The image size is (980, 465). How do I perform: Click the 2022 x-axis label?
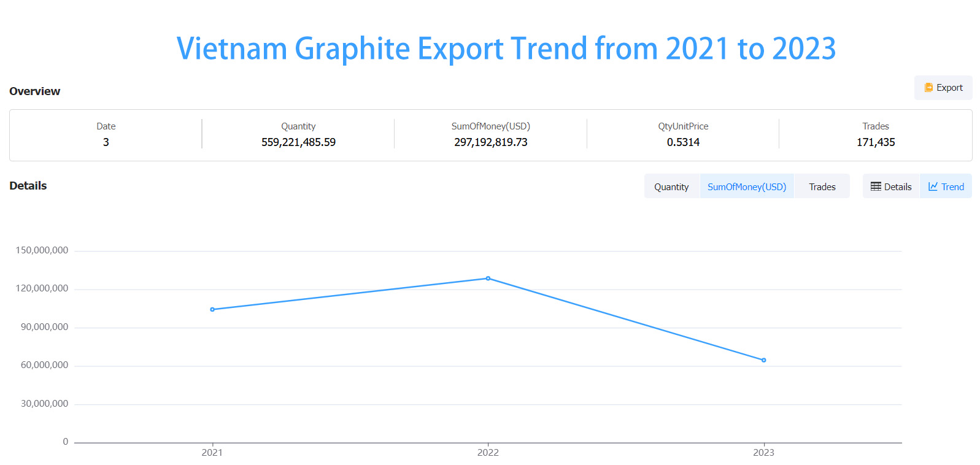point(488,453)
